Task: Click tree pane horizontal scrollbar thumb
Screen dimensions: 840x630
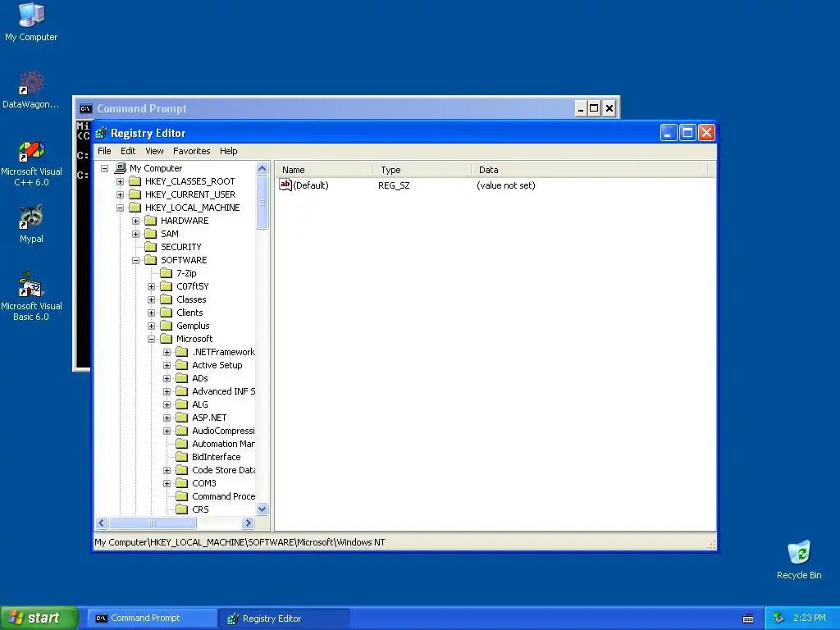Action: 152,523
